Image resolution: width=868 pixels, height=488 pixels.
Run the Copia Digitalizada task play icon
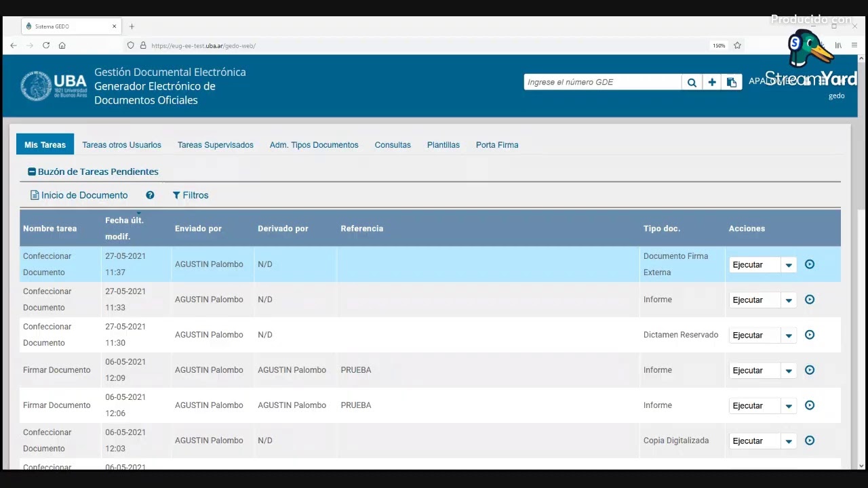pyautogui.click(x=810, y=441)
